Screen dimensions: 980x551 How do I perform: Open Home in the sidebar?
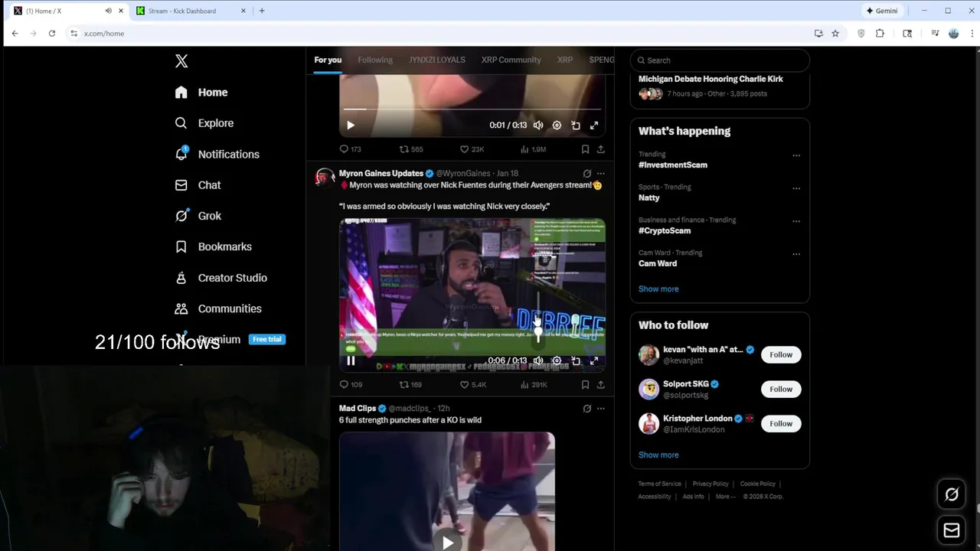[201, 92]
